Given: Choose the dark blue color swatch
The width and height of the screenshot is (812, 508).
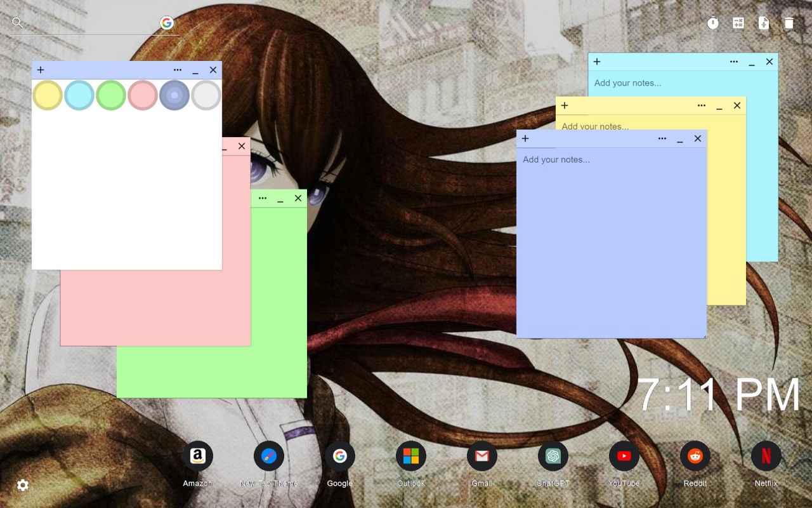Looking at the screenshot, I should (x=174, y=95).
